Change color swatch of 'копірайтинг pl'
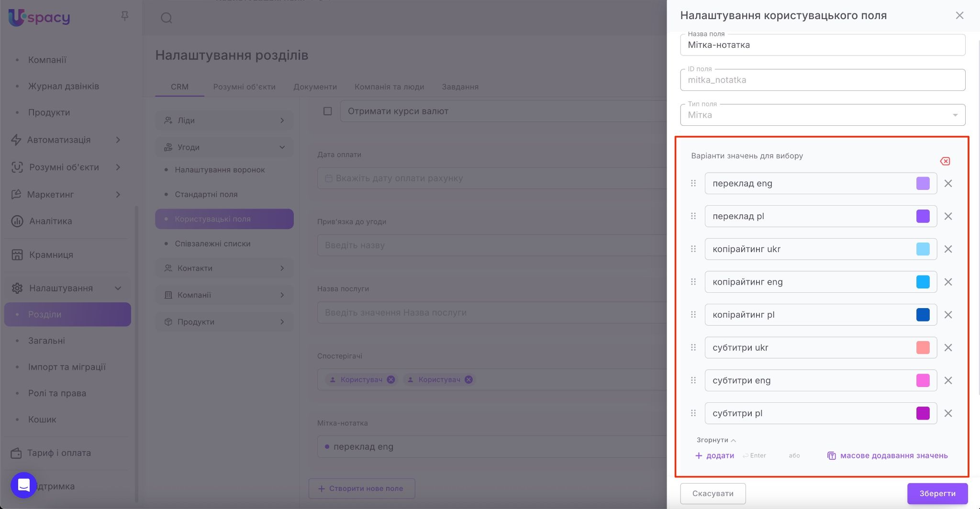Viewport: 980px width, 509px height. 923,315
